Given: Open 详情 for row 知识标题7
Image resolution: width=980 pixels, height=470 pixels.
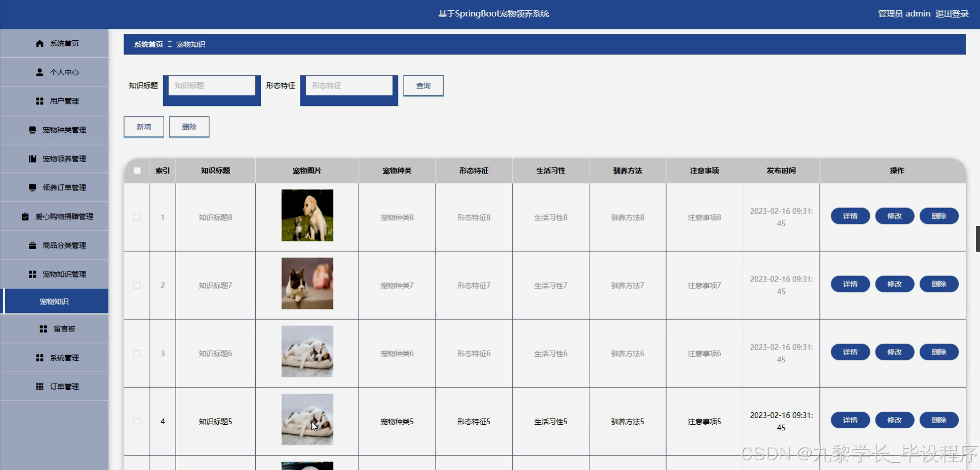Looking at the screenshot, I should coord(850,284).
